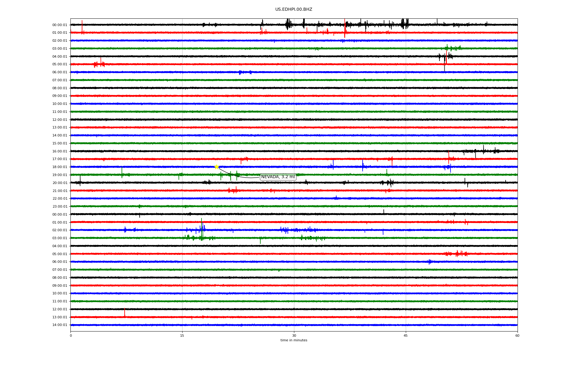The width and height of the screenshot is (588, 368).
Task: Click the 'time in minutes' axis label
Action: [294, 340]
